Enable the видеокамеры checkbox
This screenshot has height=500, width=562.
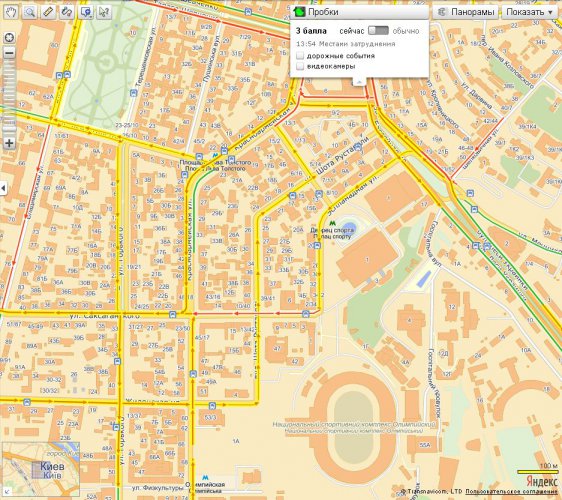pyautogui.click(x=300, y=66)
